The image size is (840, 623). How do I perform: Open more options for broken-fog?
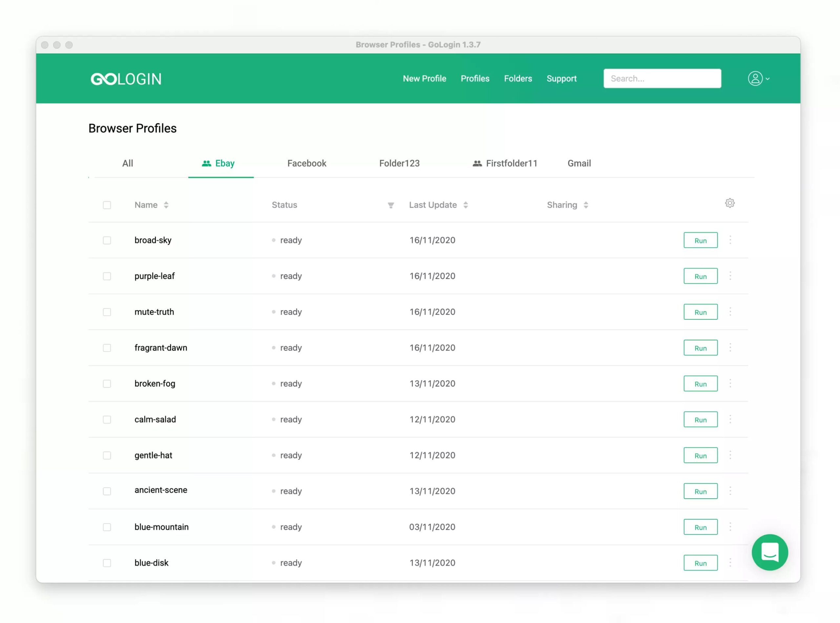pos(730,383)
